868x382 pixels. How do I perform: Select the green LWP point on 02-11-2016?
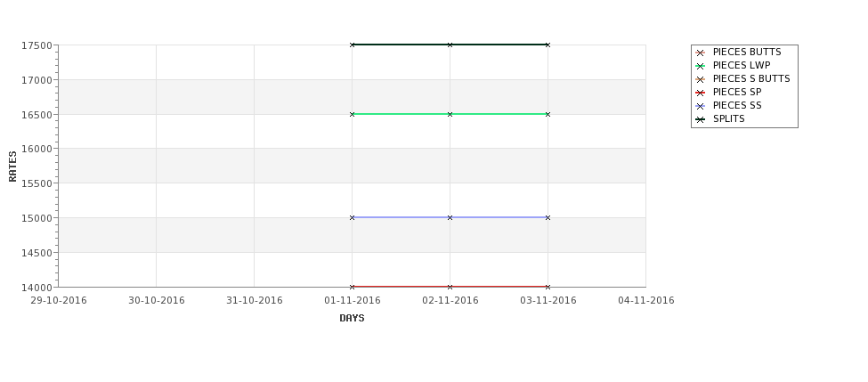pyautogui.click(x=450, y=114)
